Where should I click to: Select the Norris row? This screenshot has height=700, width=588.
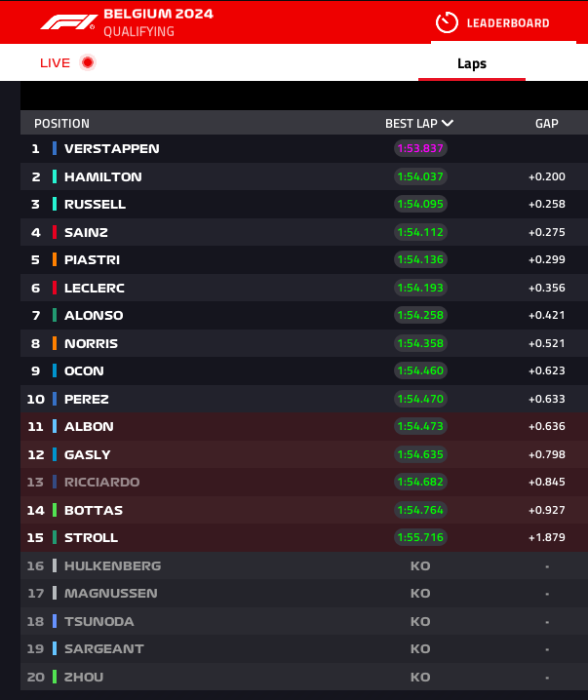[304, 343]
